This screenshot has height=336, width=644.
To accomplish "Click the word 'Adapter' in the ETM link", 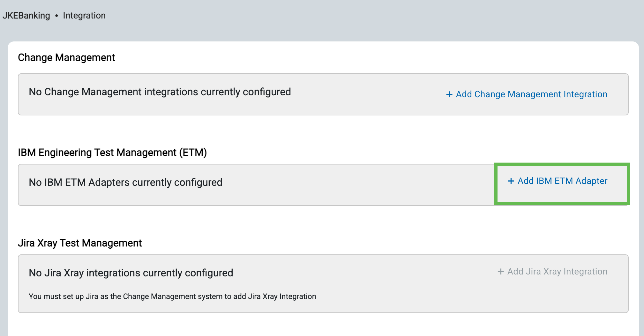I will click(591, 181).
